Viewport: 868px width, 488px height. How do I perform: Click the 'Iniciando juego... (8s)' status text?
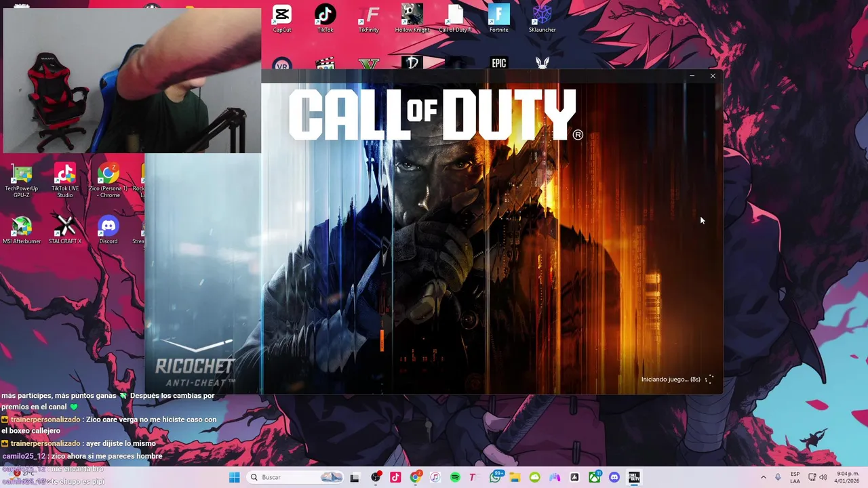pos(671,380)
